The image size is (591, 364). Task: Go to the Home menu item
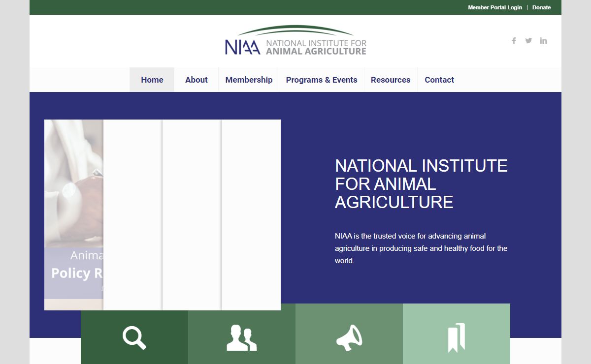tap(152, 80)
